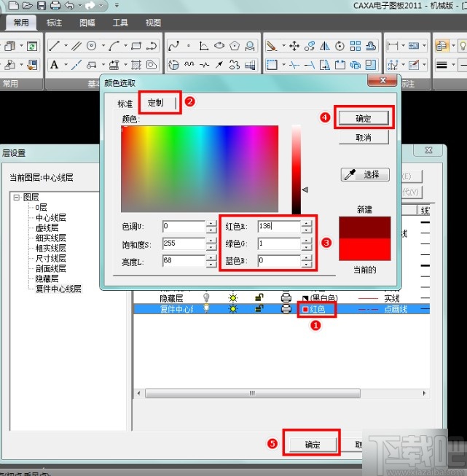Toggle freeze sun icon on 隐藏层 row

tap(232, 298)
